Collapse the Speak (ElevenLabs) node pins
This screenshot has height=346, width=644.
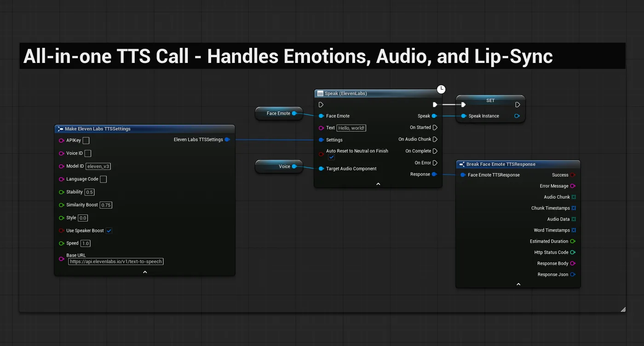(x=378, y=184)
